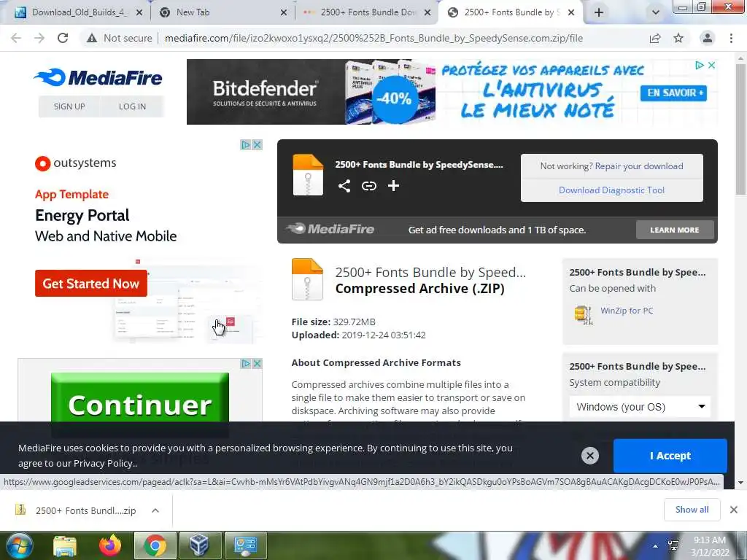The image size is (747, 560).
Task: Click the AdChoices icon on OutSystems ad
Action: (246, 145)
